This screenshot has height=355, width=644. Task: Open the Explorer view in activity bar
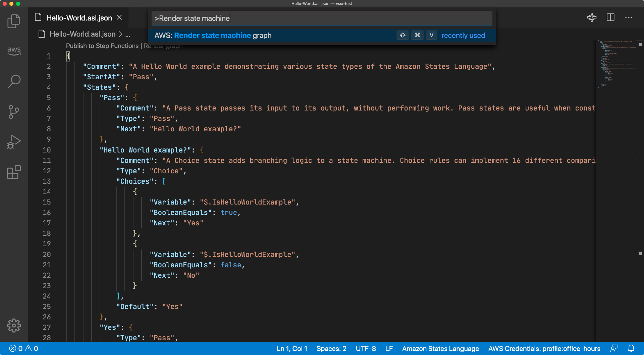pos(14,21)
